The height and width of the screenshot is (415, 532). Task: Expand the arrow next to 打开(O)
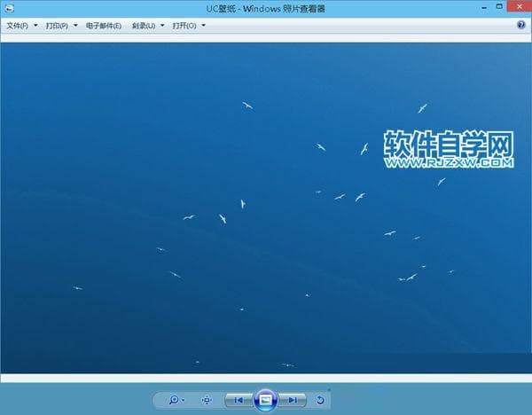click(204, 26)
